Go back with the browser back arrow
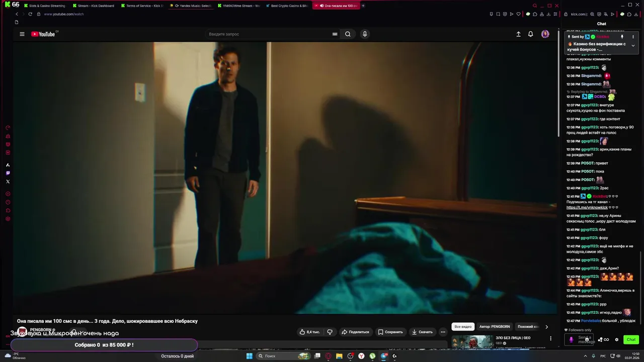Image resolution: width=644 pixels, height=362 pixels. [17, 14]
